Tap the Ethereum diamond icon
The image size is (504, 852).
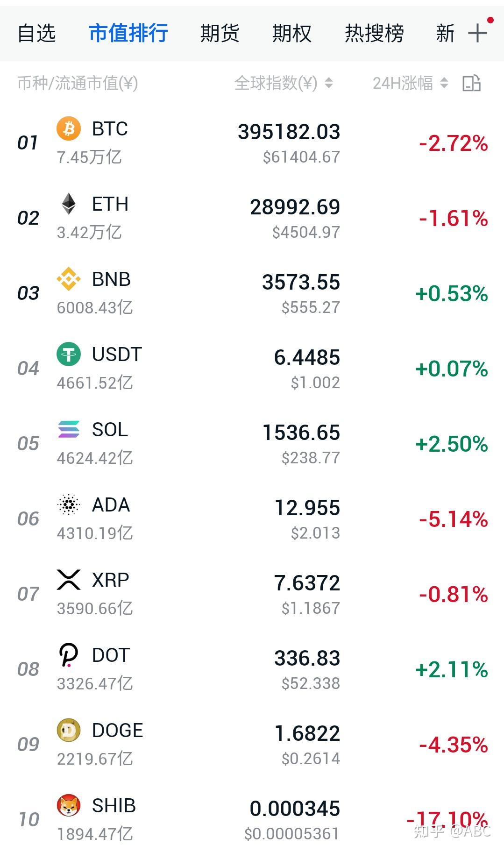click(69, 204)
